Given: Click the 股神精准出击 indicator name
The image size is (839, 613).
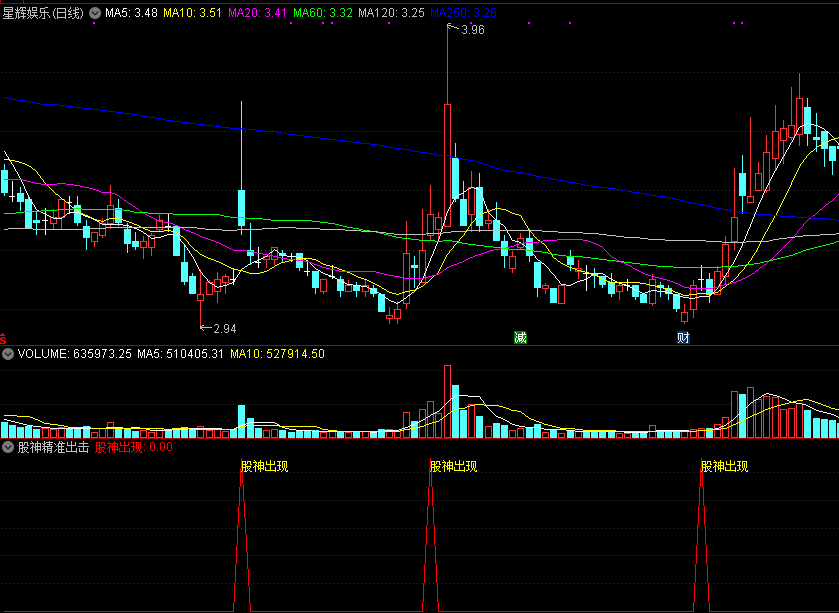Looking at the screenshot, I should [54, 447].
